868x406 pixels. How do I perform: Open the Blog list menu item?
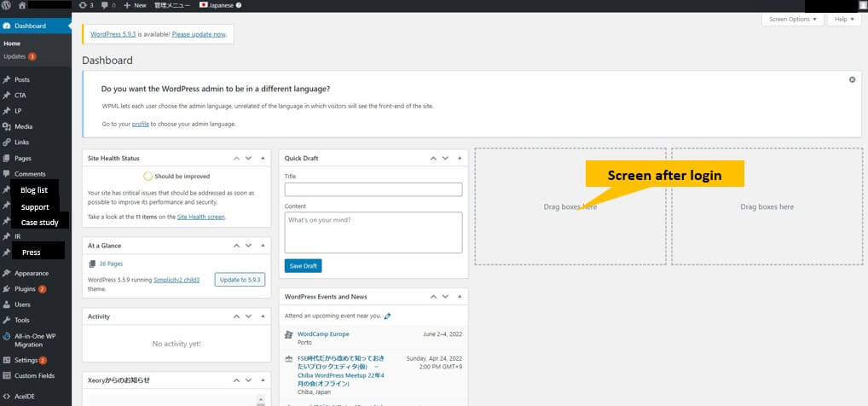(x=34, y=190)
